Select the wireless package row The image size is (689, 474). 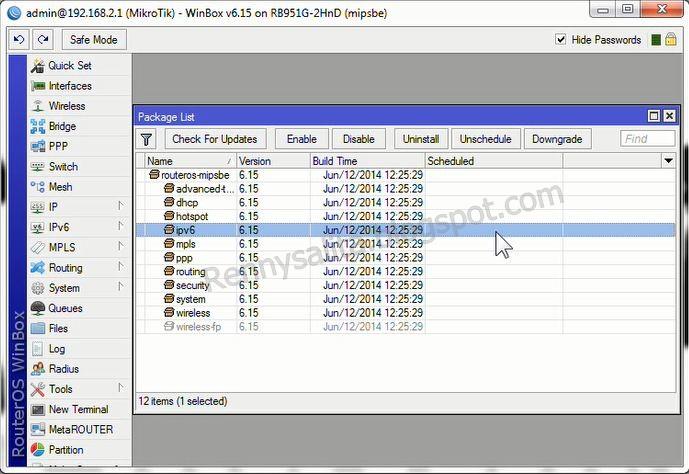(x=405, y=313)
